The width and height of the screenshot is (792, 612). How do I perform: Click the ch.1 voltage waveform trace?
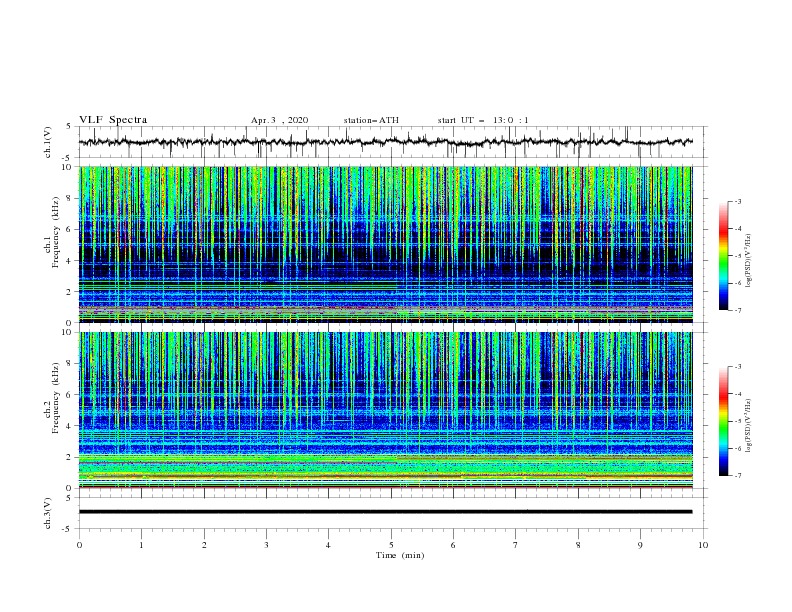(385, 142)
